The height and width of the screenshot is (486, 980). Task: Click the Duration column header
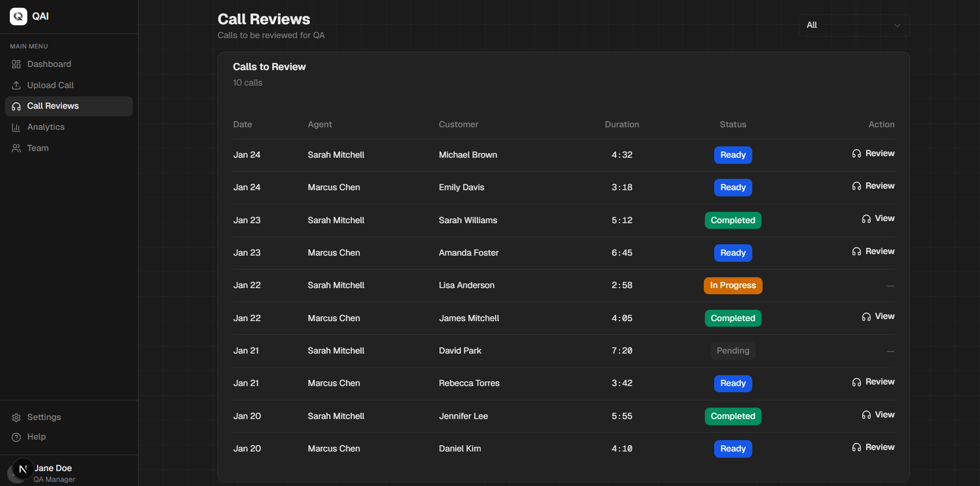pos(622,125)
